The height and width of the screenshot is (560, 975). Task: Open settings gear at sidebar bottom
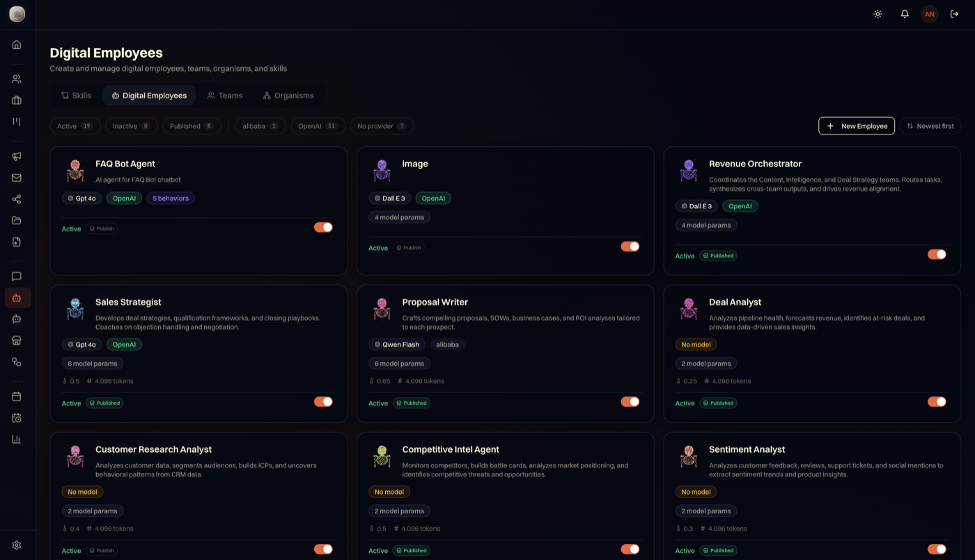click(17, 545)
